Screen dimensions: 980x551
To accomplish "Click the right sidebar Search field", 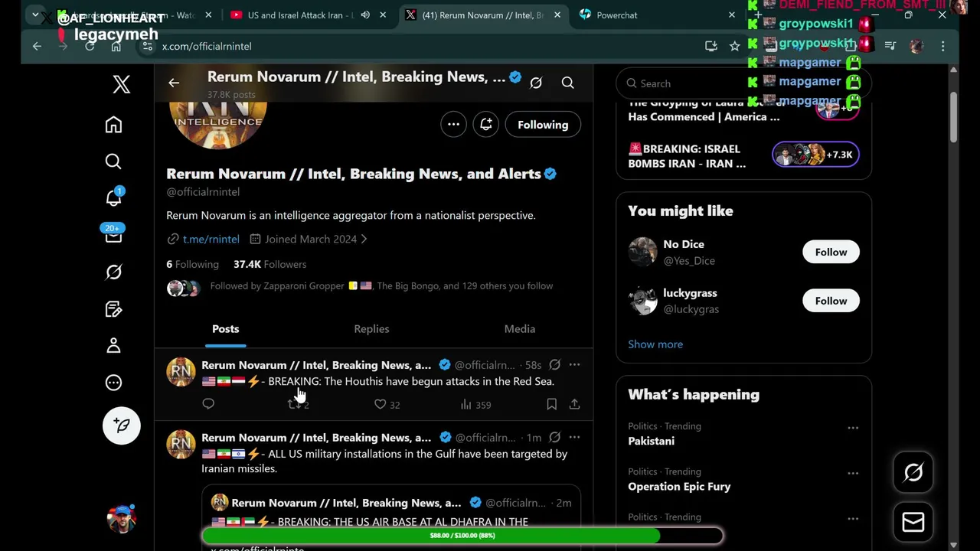I will [x=743, y=83].
